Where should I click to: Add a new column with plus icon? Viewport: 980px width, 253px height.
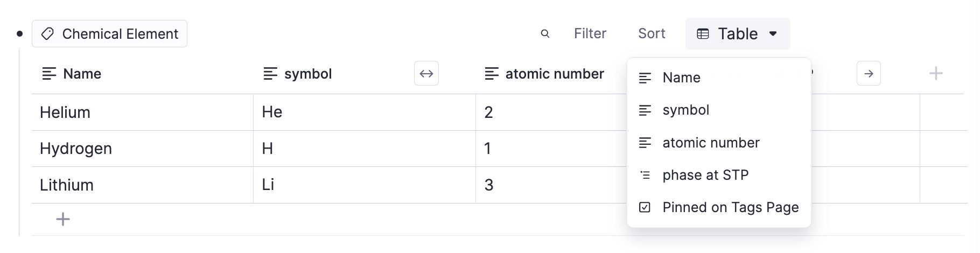(x=936, y=74)
